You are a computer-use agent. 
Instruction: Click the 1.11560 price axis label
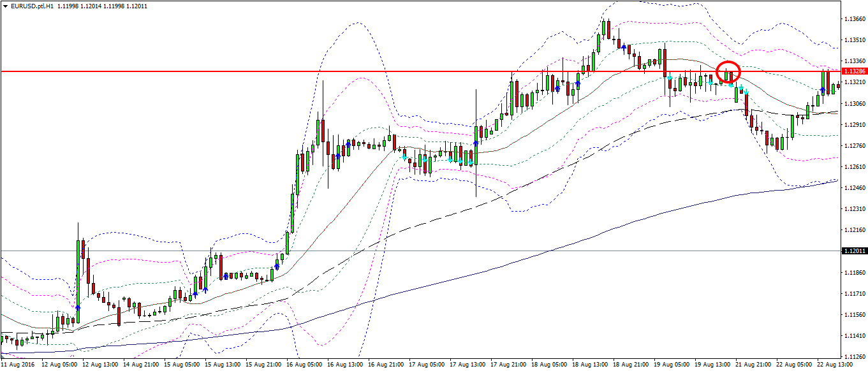[x=854, y=314]
